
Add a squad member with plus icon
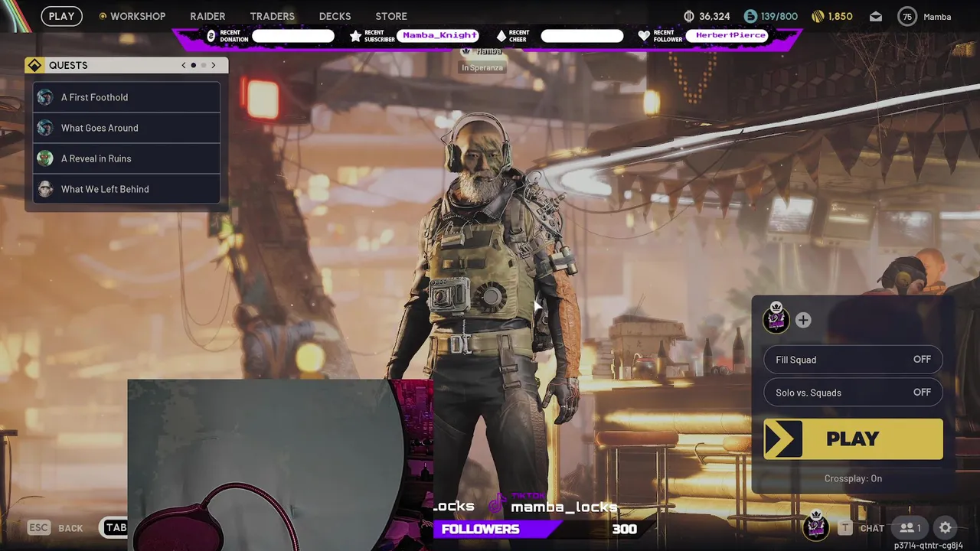(803, 321)
